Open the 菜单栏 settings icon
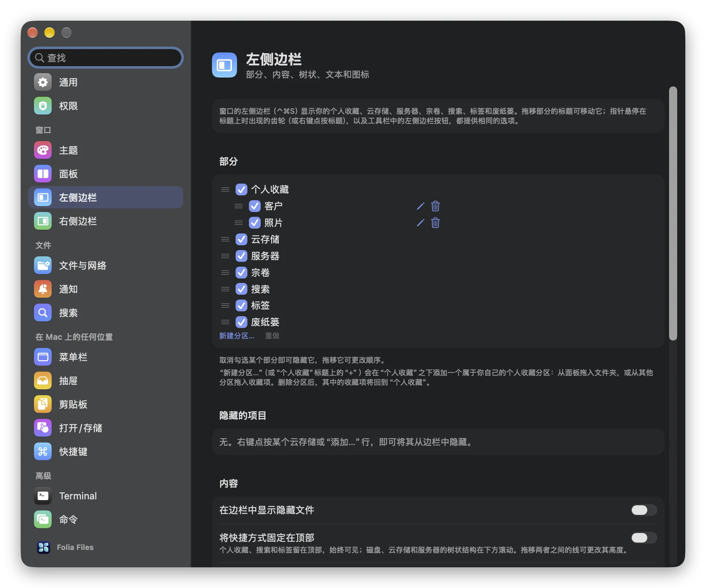 (43, 357)
